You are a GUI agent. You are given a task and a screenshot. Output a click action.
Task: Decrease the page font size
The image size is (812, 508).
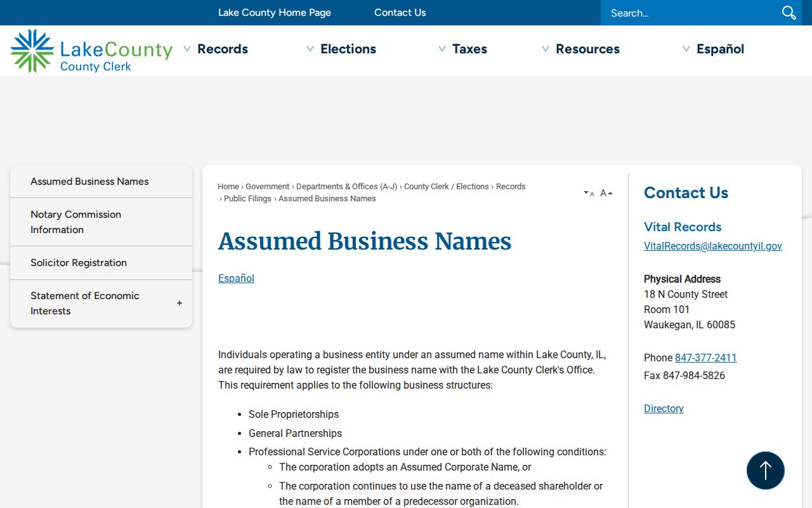tap(589, 193)
